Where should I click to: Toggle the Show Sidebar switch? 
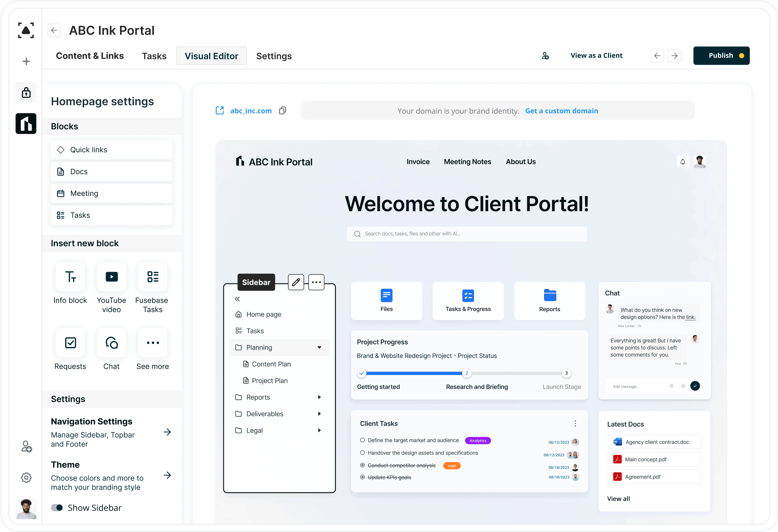coord(57,508)
